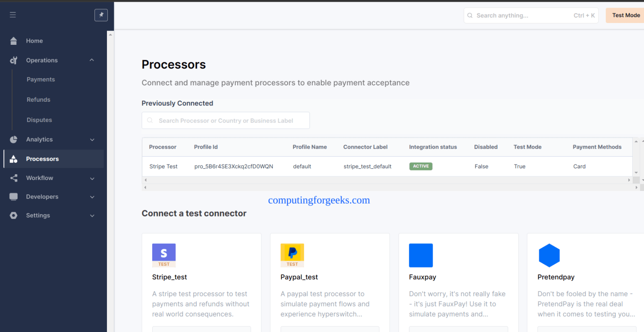The image size is (644, 332).
Task: Click the ACTIVE status badge for Stripe Test
Action: click(x=421, y=166)
